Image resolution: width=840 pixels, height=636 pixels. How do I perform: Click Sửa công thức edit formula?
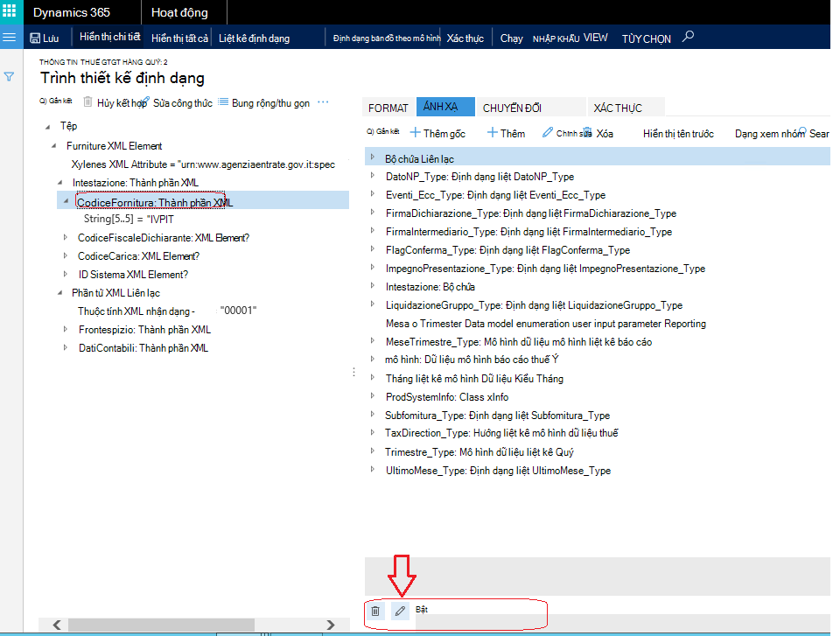click(178, 102)
